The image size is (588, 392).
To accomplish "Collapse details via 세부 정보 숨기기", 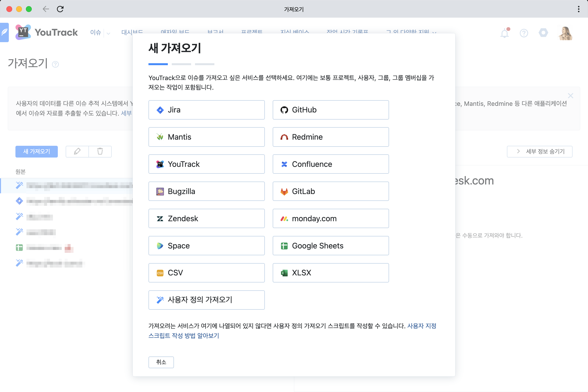I will coord(539,151).
